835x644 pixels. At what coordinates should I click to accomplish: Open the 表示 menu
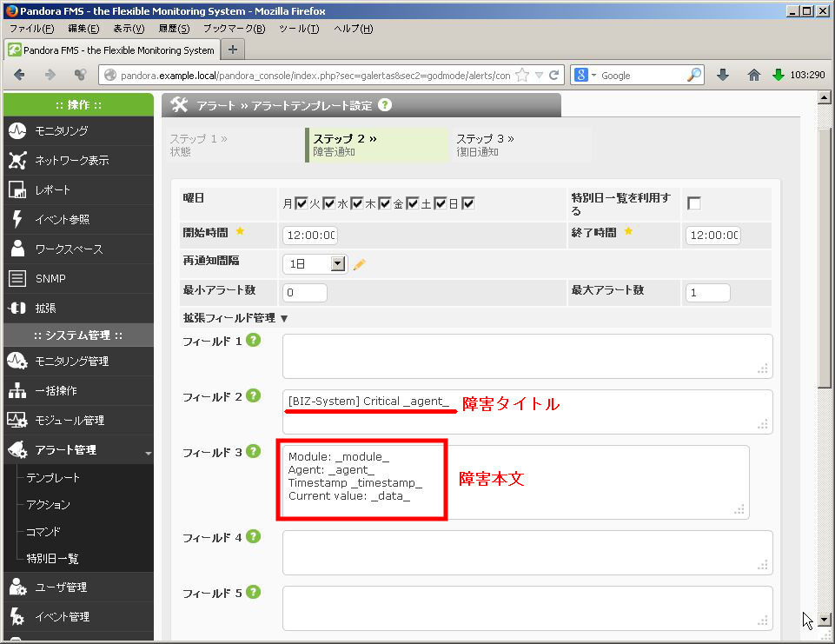[x=129, y=29]
